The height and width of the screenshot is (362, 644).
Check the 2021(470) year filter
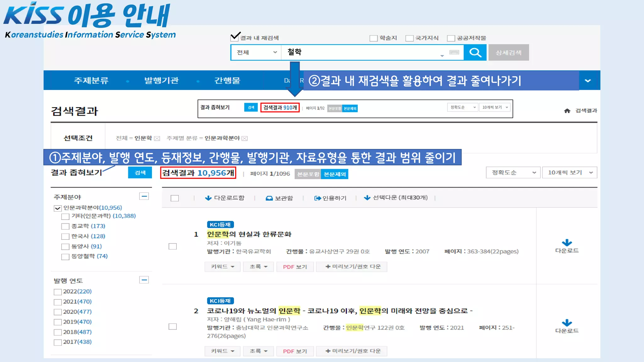[x=58, y=302]
